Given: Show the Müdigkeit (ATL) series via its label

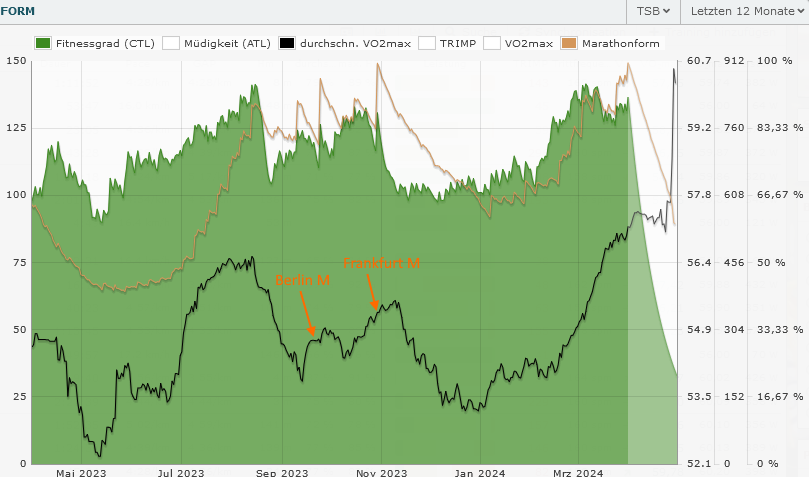Looking at the screenshot, I should (x=227, y=44).
